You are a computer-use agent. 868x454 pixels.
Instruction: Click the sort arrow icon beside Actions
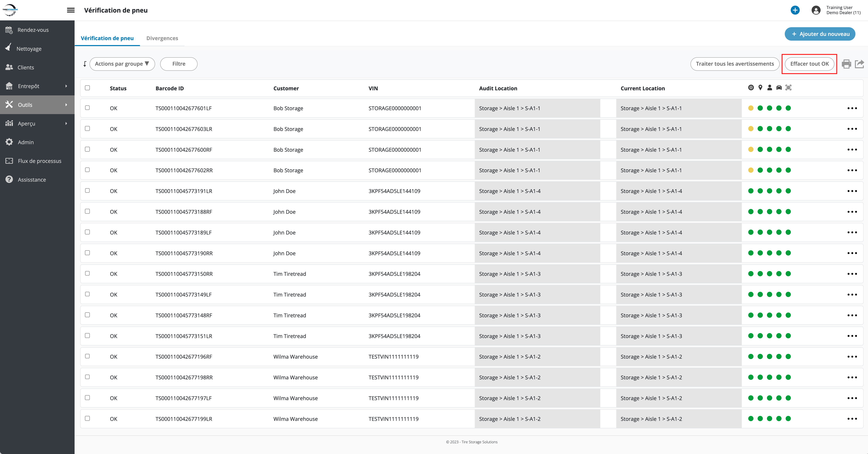[x=85, y=64]
